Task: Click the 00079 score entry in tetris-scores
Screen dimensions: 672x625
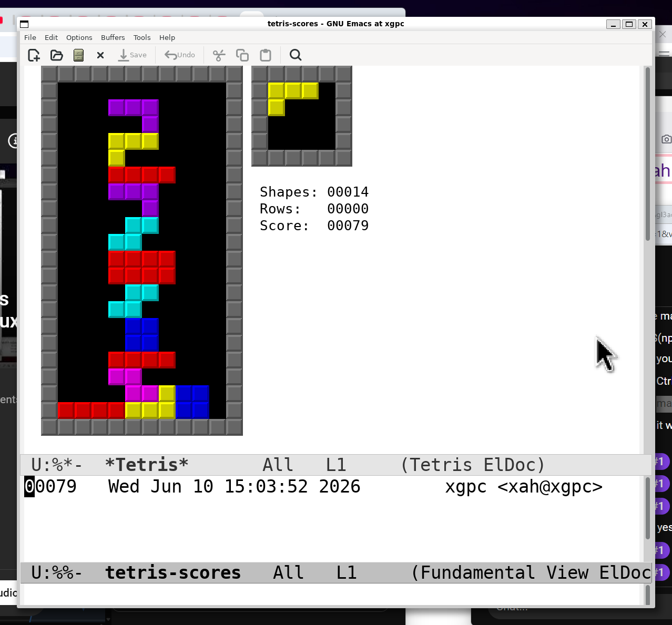Action: tap(50, 486)
